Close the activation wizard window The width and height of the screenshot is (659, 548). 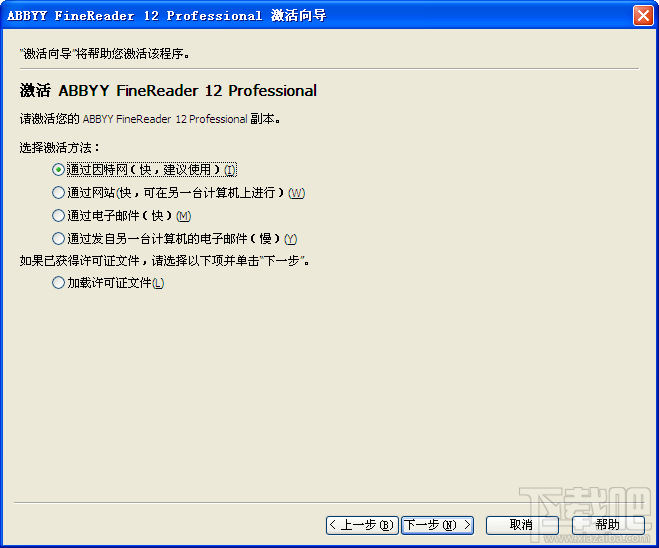643,16
